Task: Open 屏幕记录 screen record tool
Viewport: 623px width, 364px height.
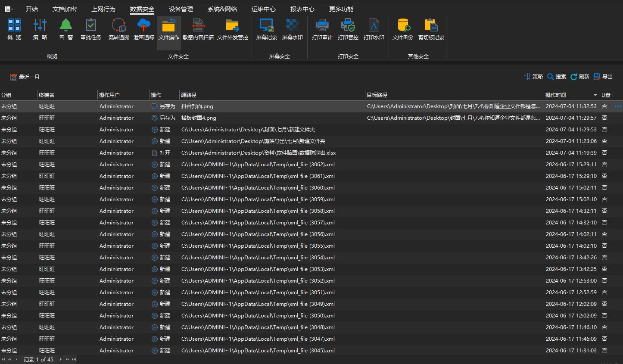Action: (267, 29)
